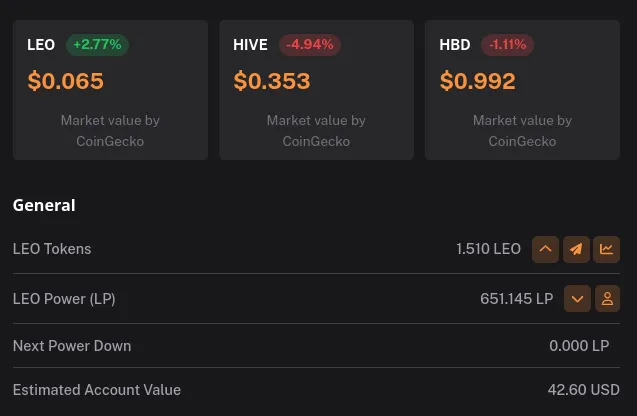
Task: Click the General section heading
Action: 44,205
